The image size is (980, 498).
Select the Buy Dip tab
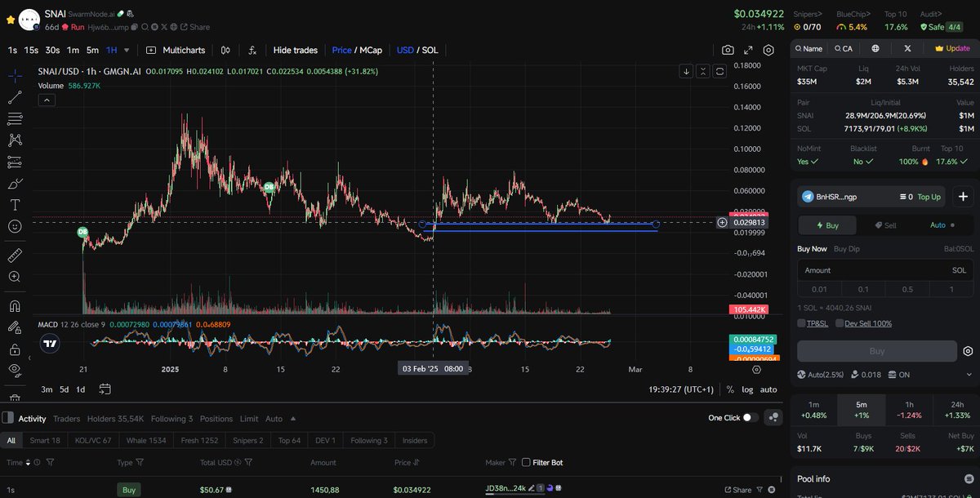click(846, 248)
